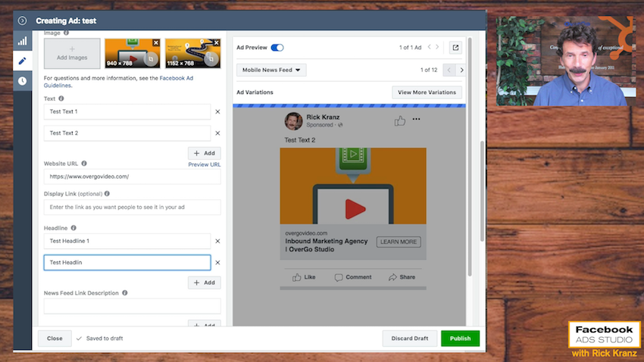The image size is (644, 362).
Task: Click the Display Link info icon
Action: coord(107,194)
